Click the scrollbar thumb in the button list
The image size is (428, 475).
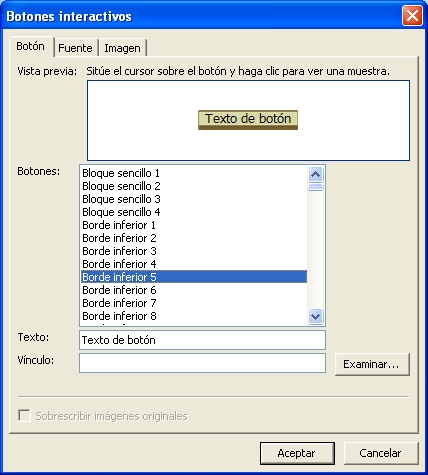315,187
